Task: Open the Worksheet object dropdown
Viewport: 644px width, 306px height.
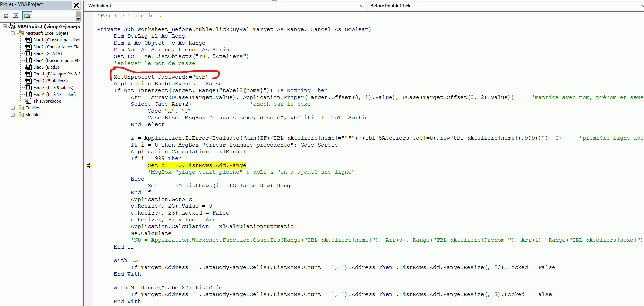Action: click(x=362, y=6)
